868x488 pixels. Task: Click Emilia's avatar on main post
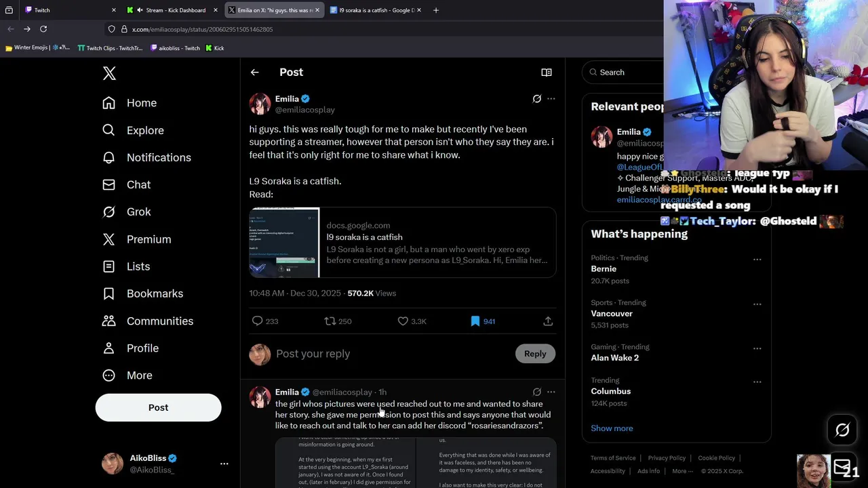pos(260,104)
